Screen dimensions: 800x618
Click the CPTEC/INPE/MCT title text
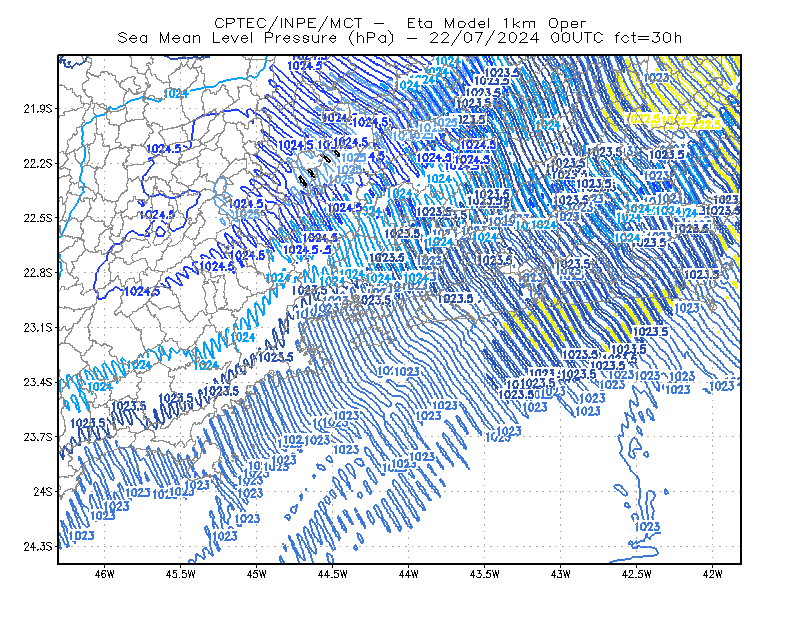(x=288, y=23)
